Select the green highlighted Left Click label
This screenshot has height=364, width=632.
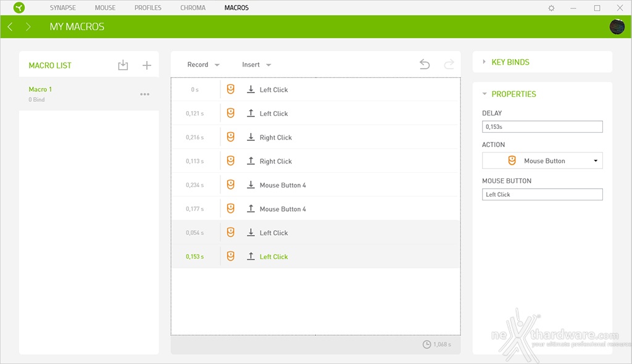tap(273, 257)
